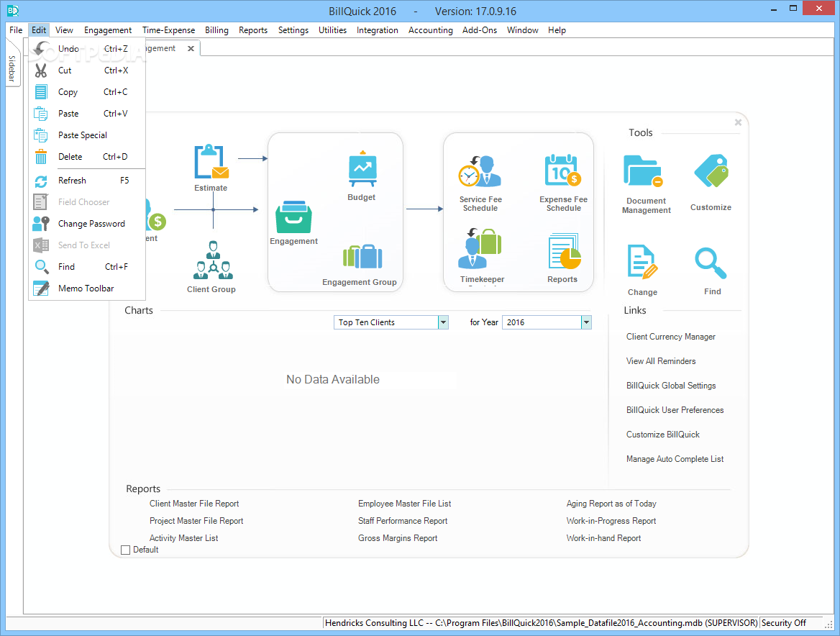Click the Engagement Group briefcases icon
The image size is (840, 636).
click(362, 257)
